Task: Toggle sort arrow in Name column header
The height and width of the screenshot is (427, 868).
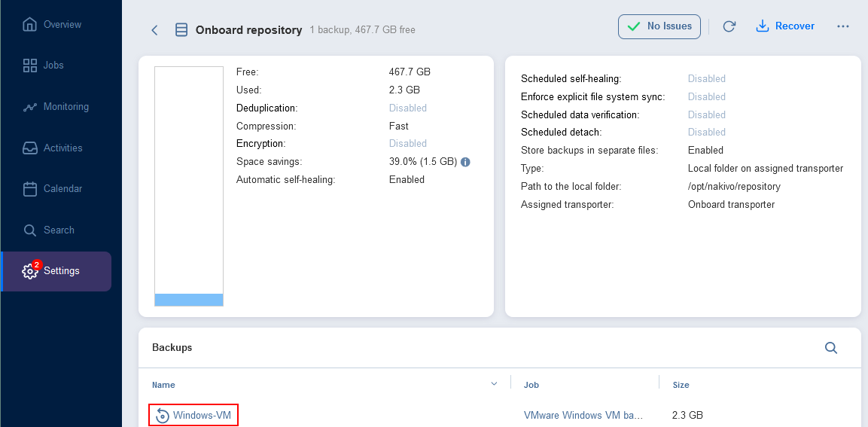Action: (x=494, y=384)
